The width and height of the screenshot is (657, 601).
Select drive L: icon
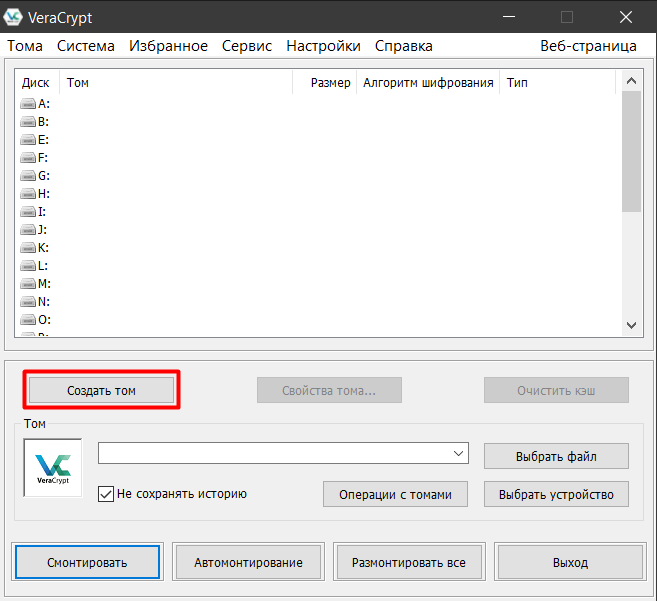tap(28, 266)
